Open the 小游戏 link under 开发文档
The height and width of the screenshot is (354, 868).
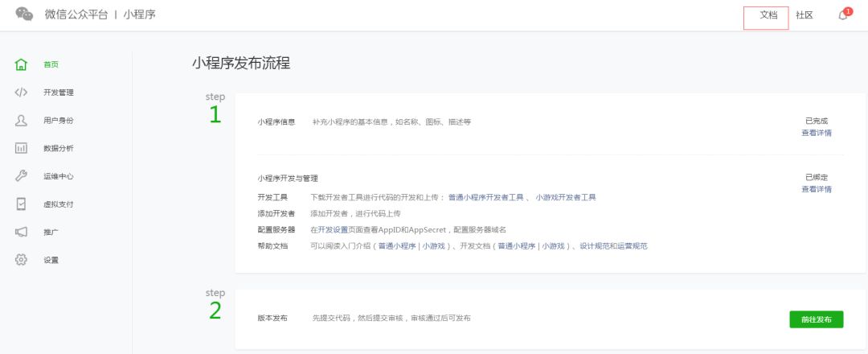click(x=553, y=246)
